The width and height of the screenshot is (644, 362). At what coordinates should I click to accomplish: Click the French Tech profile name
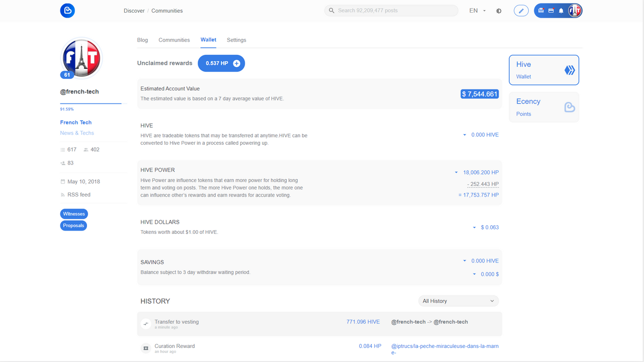[x=76, y=122]
